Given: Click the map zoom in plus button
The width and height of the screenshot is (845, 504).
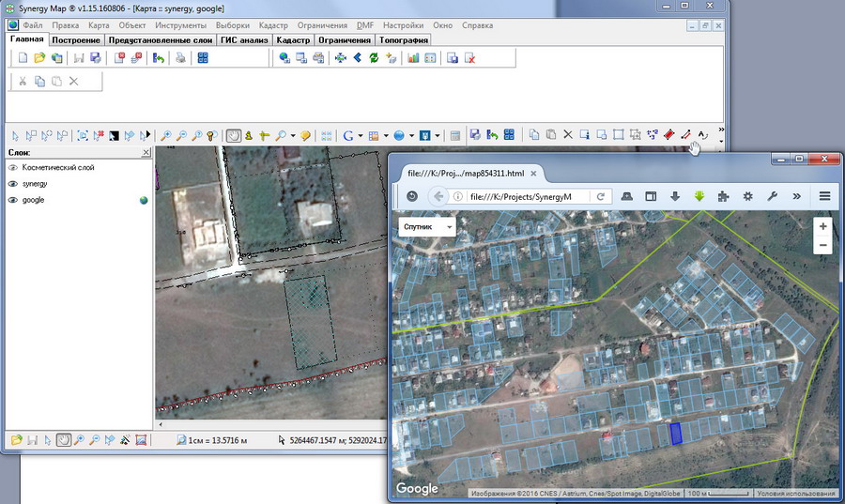Looking at the screenshot, I should (822, 227).
